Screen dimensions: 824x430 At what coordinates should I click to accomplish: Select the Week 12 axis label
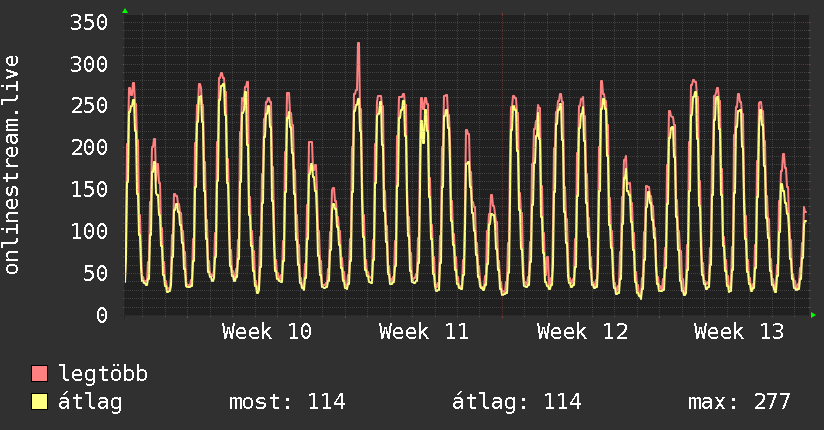[x=581, y=331]
